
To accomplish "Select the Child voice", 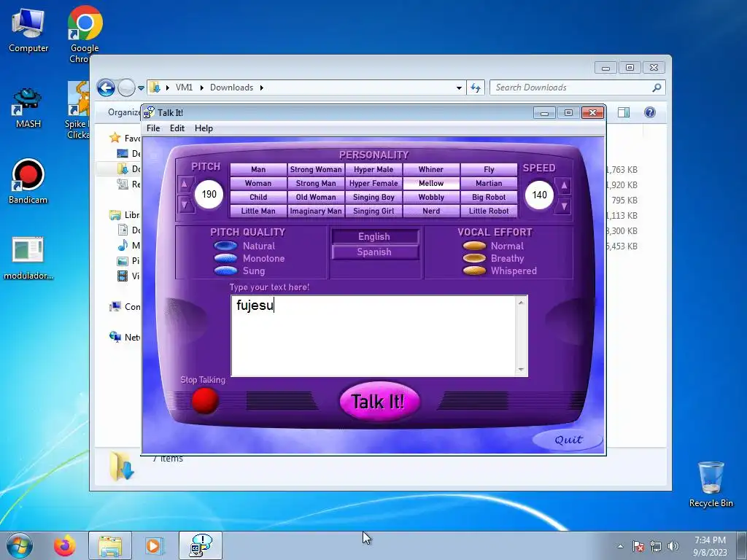I will tap(258, 197).
